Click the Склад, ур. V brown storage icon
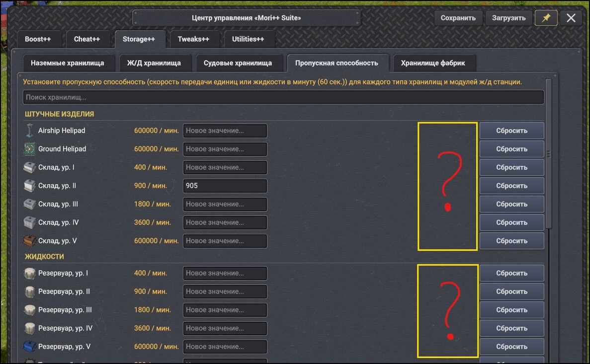The width and height of the screenshot is (590, 364). 30,241
